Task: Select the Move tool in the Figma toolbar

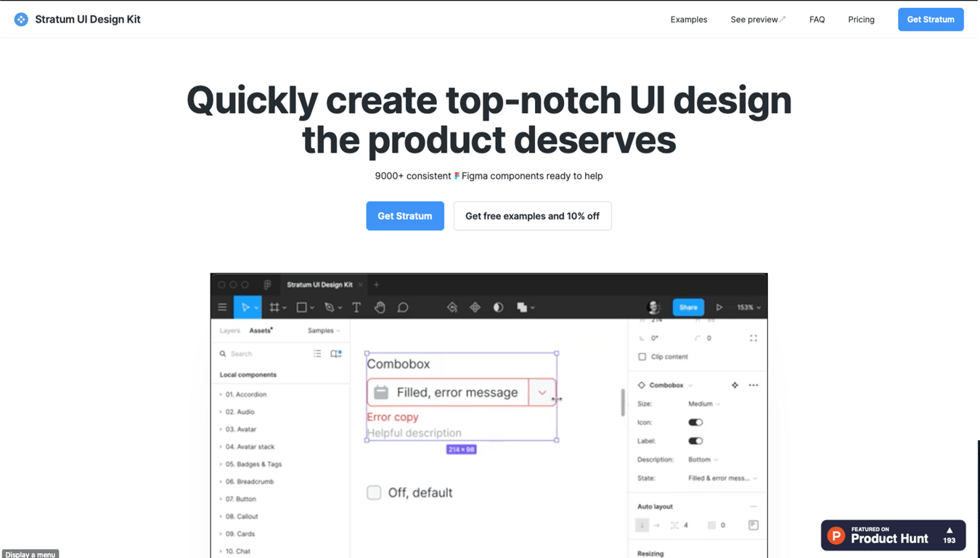Action: click(x=246, y=307)
